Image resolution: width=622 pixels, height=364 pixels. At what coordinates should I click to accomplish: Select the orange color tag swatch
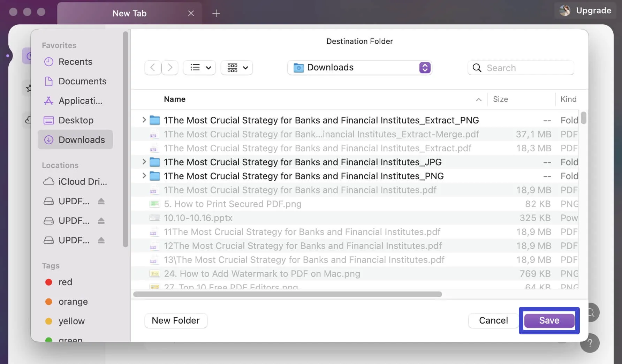tap(49, 302)
